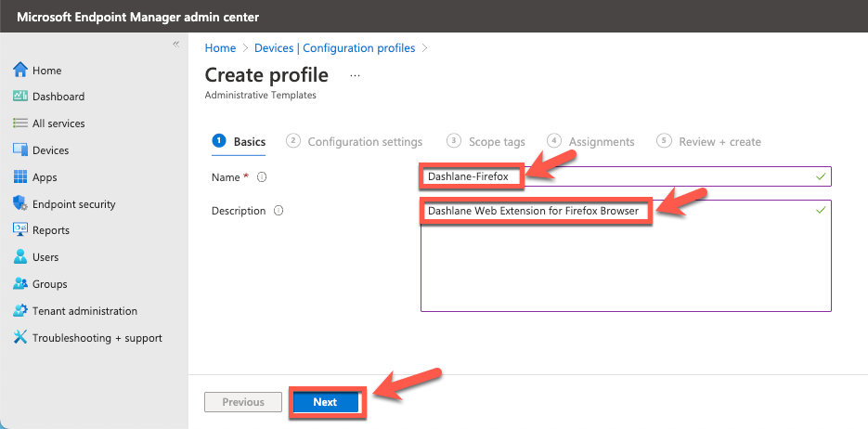The width and height of the screenshot is (868, 429).
Task: Click the Name field containing Dashlane-Firefox
Action: click(x=626, y=176)
